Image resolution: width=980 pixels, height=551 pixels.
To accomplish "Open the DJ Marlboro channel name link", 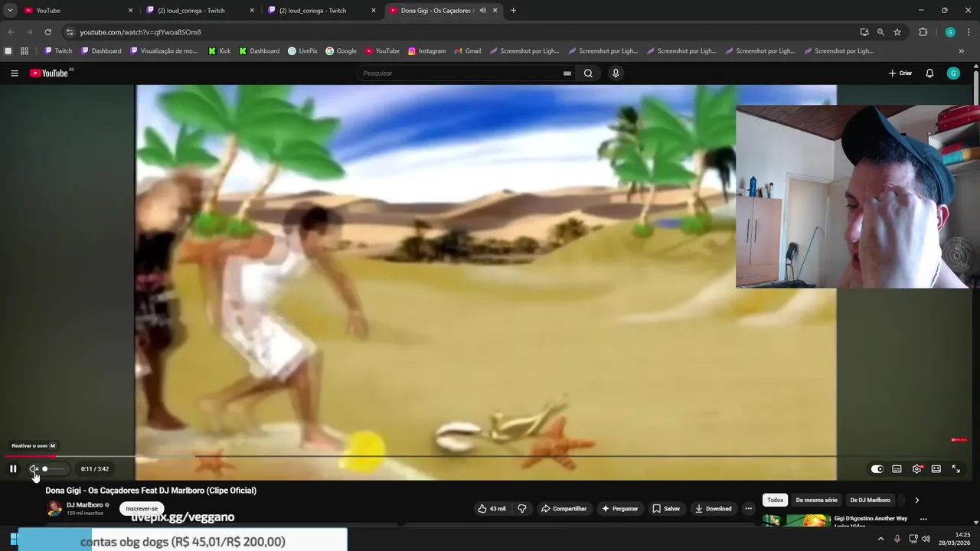I will click(x=84, y=505).
